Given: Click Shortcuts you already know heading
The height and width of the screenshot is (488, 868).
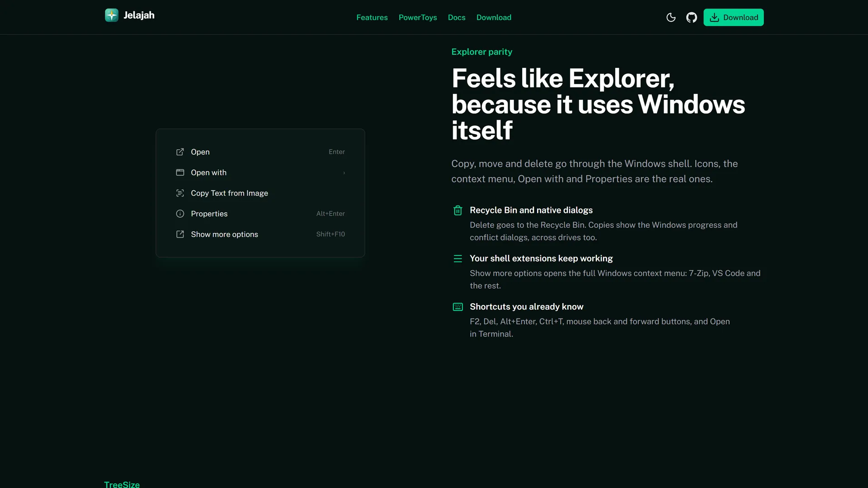Looking at the screenshot, I should pyautogui.click(x=526, y=307).
